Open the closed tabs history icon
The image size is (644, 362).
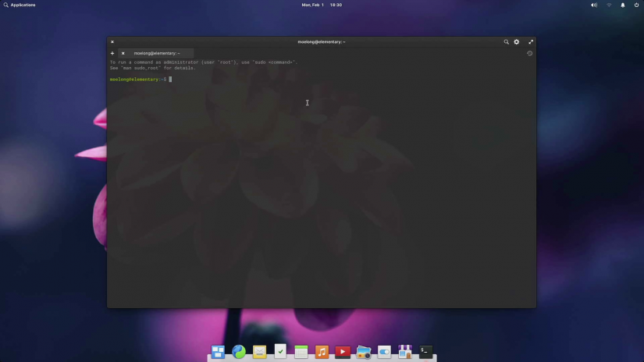(x=529, y=53)
